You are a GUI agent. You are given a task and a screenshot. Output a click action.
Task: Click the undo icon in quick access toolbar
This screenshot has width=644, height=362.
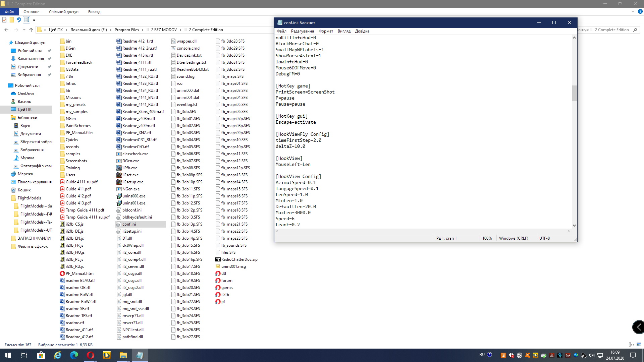(19, 20)
